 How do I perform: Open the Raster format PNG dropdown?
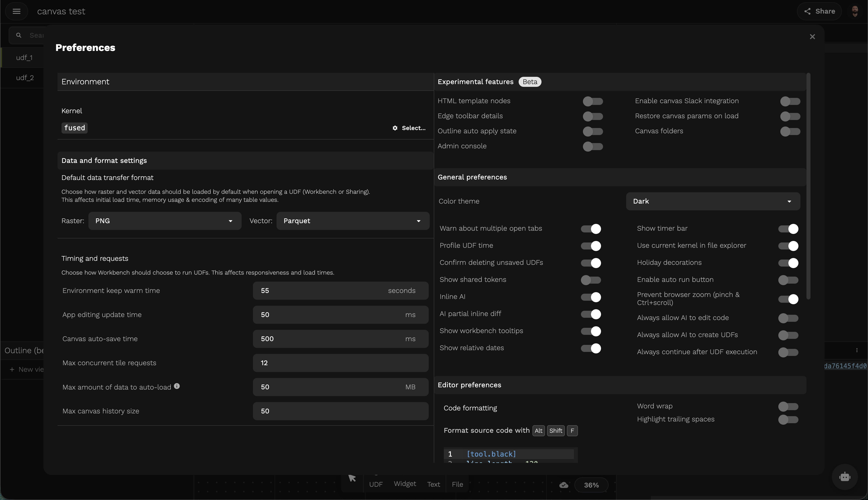click(165, 221)
